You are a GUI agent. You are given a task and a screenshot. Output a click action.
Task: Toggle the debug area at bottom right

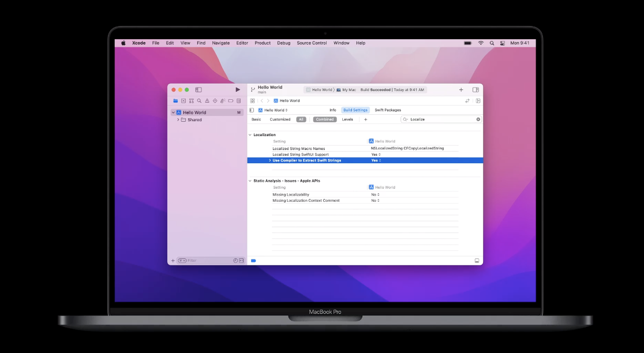coord(477,261)
